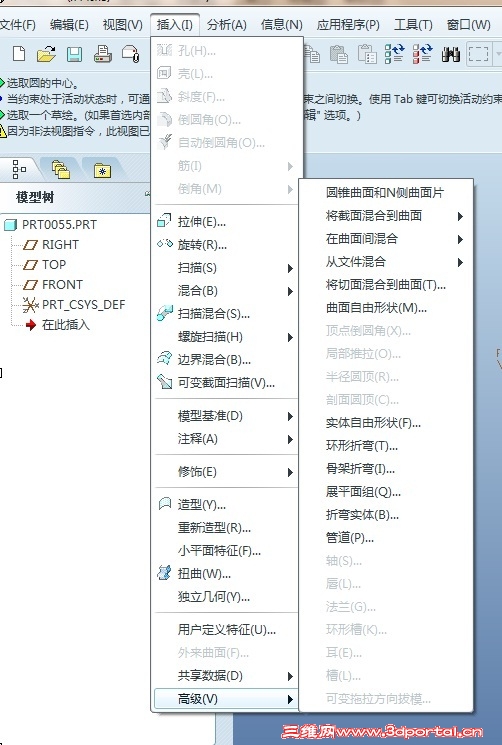Expand the 共享数据(D) submenu

(225, 676)
